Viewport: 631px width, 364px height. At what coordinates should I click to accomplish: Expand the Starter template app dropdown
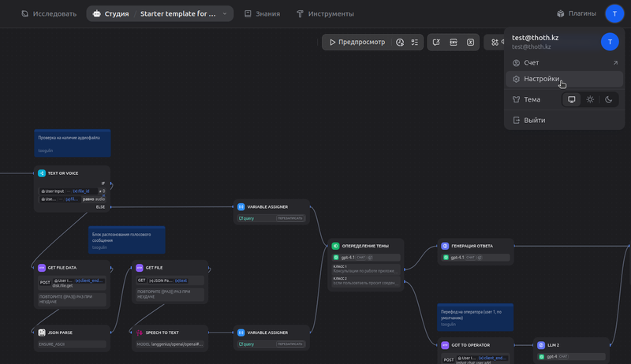pyautogui.click(x=225, y=14)
